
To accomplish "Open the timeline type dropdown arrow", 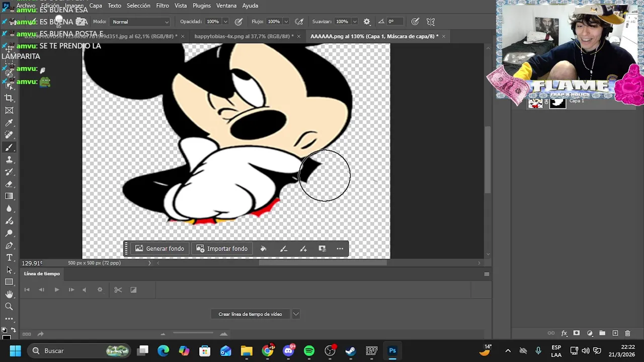I will tap(296, 314).
